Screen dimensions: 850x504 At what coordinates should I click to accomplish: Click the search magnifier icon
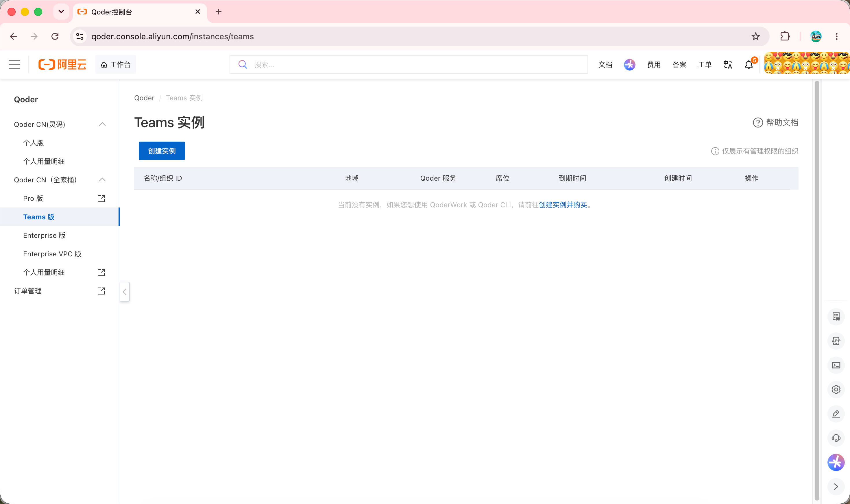click(243, 64)
